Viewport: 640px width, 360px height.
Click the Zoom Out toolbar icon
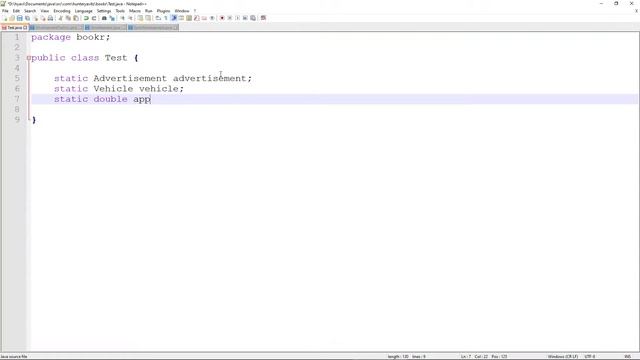(x=131, y=18)
